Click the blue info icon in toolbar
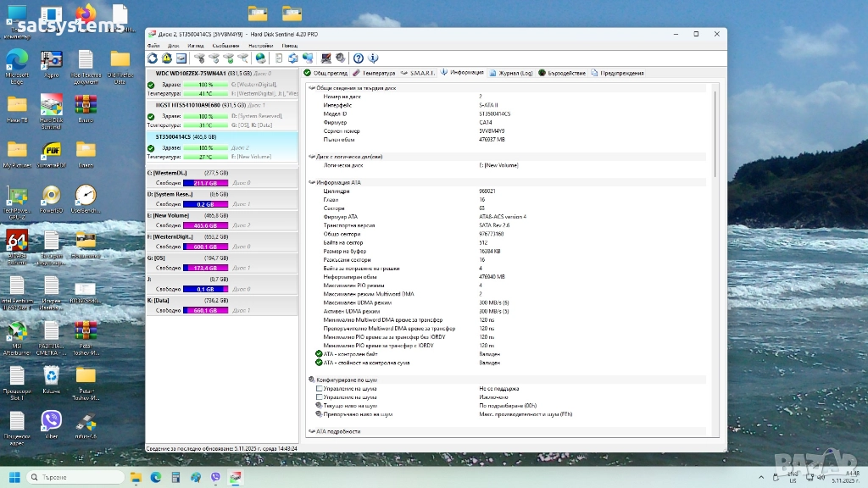 pyautogui.click(x=373, y=58)
